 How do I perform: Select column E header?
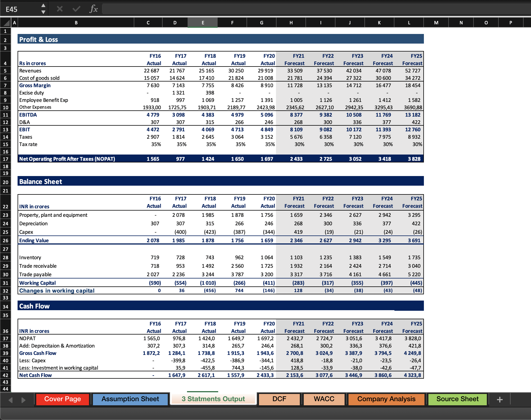click(x=203, y=23)
